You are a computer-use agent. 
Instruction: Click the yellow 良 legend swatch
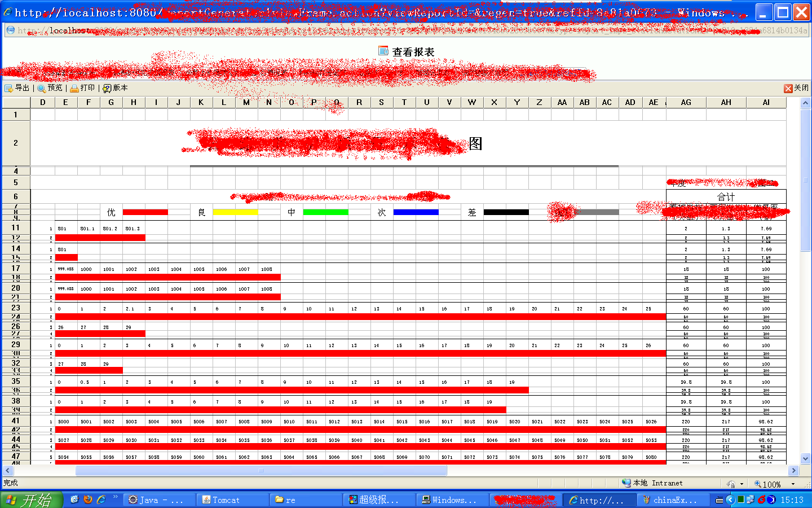coord(236,212)
